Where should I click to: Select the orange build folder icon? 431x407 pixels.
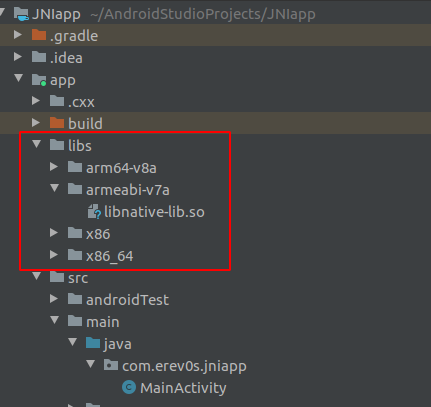[57, 123]
